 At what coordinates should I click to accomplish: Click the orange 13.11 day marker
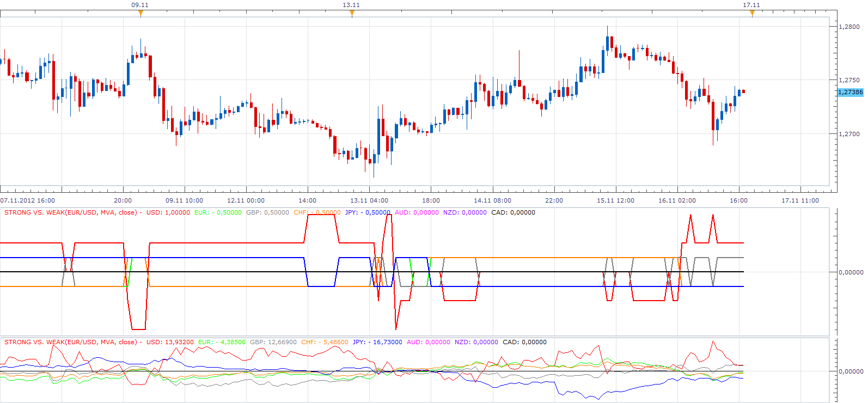click(x=352, y=13)
